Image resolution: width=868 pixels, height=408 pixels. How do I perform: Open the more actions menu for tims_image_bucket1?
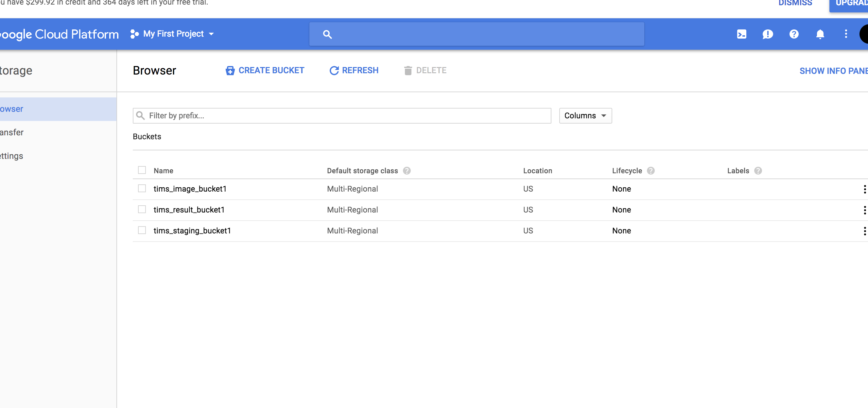click(x=864, y=189)
